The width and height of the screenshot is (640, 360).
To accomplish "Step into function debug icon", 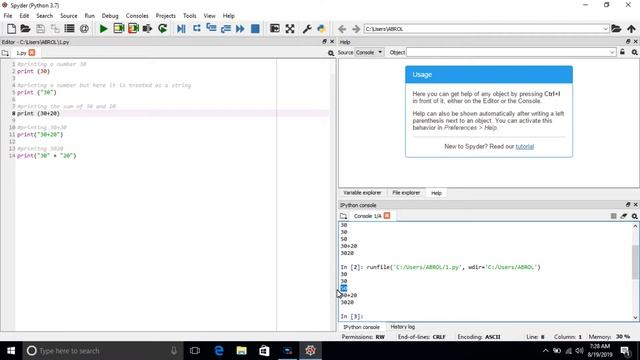I will pos(211,29).
